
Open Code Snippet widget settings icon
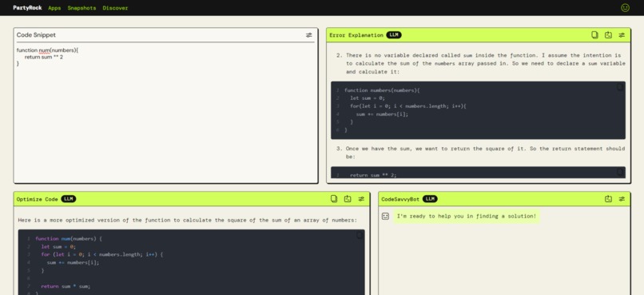point(309,35)
